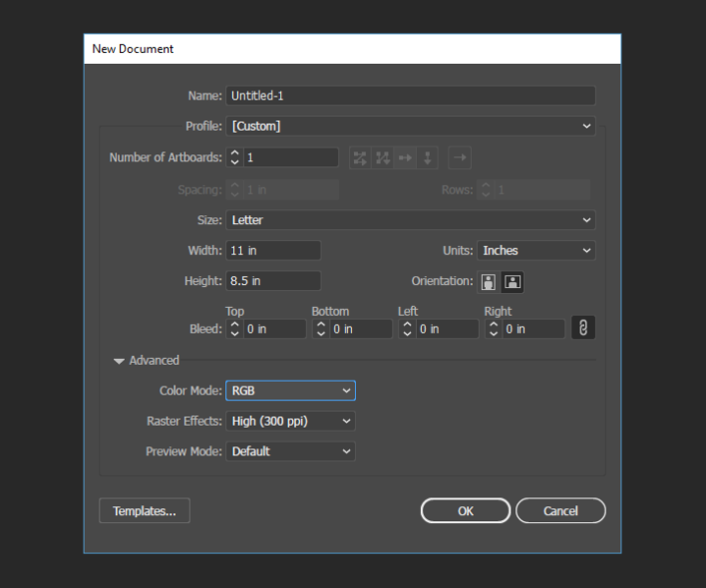Click the Arrange by Column artboard icon
The width and height of the screenshot is (706, 588).
click(x=427, y=157)
